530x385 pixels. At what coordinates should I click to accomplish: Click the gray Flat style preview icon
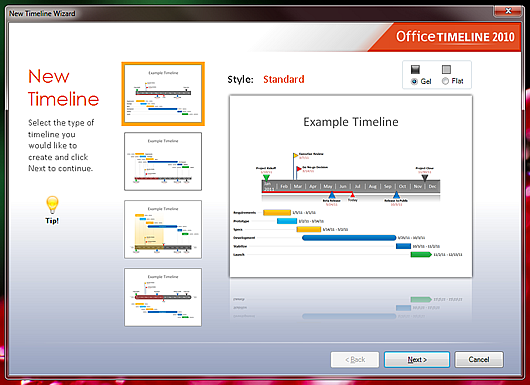[x=446, y=69]
